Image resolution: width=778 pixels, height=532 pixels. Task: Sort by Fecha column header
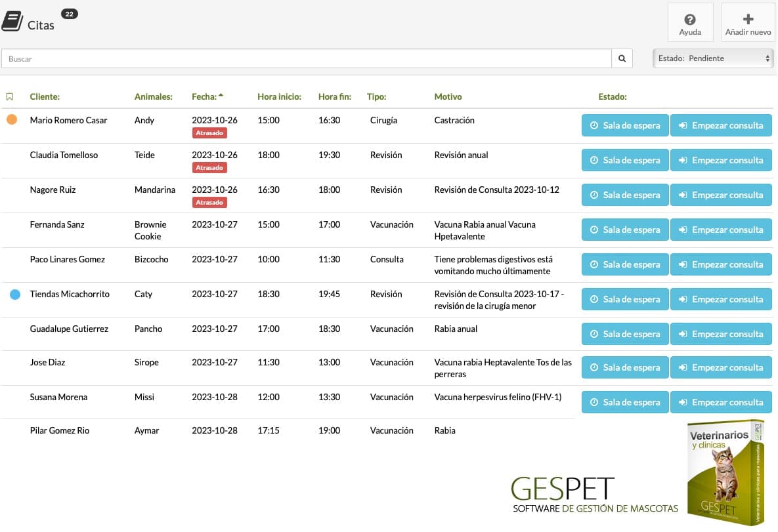tap(207, 96)
